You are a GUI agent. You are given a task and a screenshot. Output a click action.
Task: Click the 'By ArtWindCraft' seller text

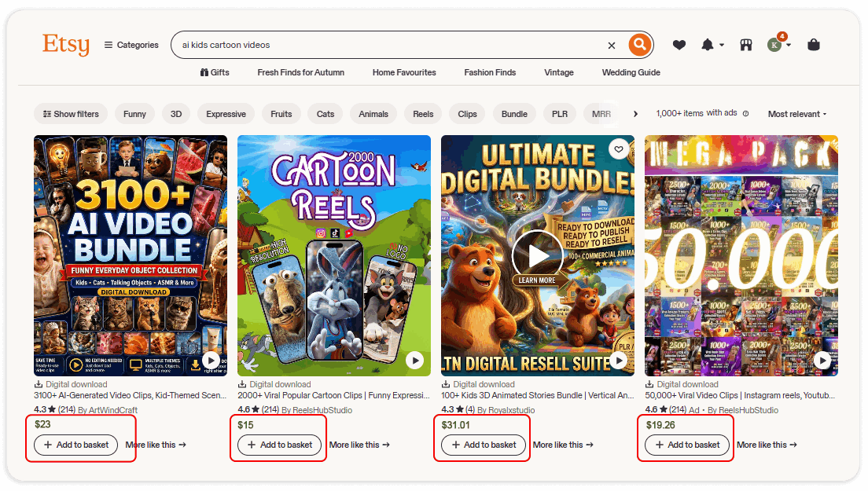coord(108,410)
